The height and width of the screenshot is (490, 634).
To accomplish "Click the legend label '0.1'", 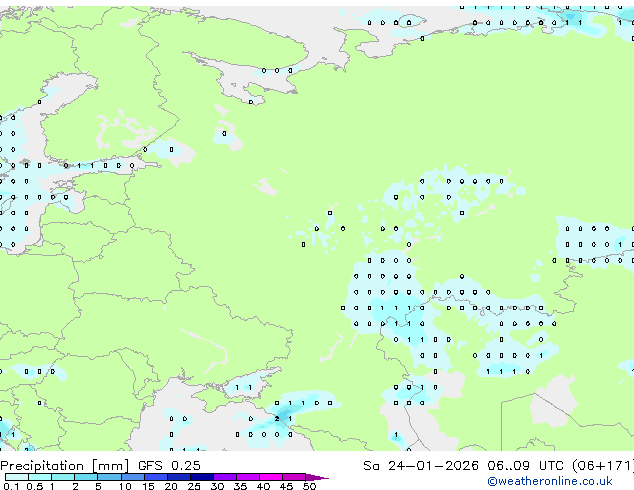I will [11, 486].
